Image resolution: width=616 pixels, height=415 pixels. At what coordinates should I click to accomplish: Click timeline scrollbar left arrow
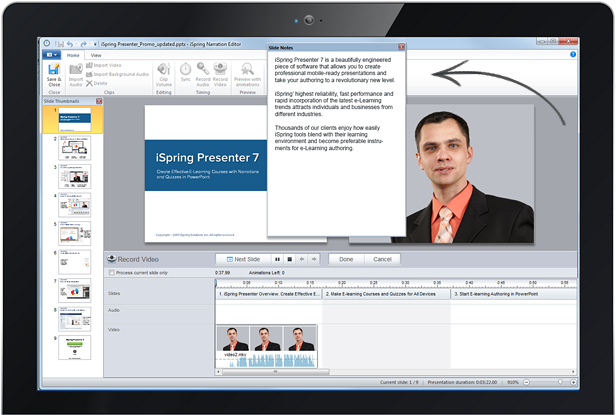point(218,371)
